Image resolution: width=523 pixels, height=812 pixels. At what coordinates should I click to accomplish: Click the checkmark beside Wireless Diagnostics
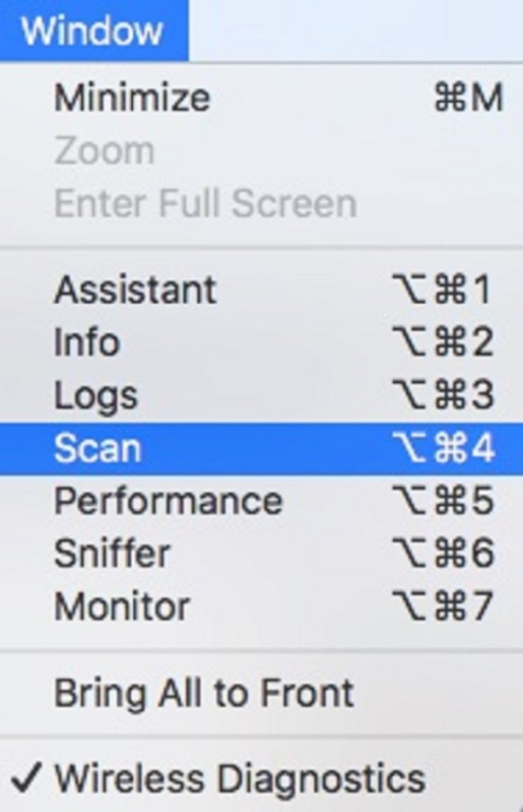coord(27,778)
